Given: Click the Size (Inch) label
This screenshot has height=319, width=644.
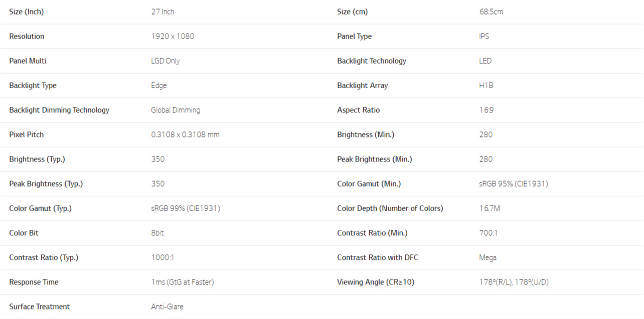Looking at the screenshot, I should point(27,12).
